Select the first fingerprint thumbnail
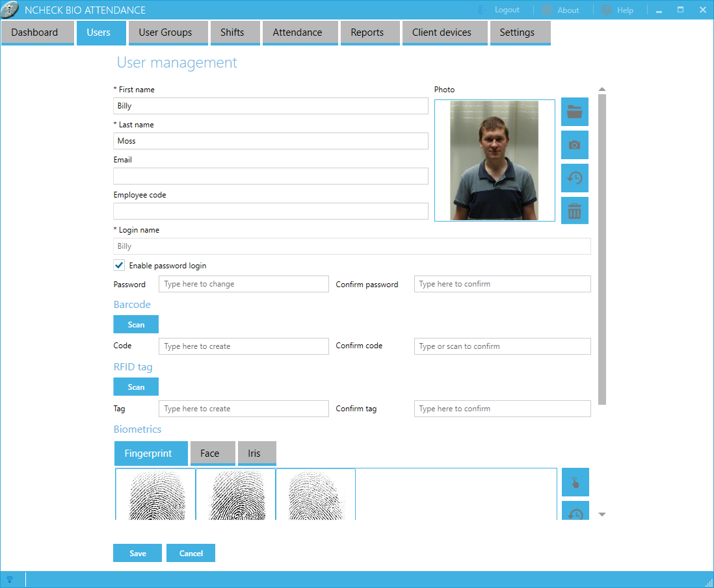 tap(155, 494)
